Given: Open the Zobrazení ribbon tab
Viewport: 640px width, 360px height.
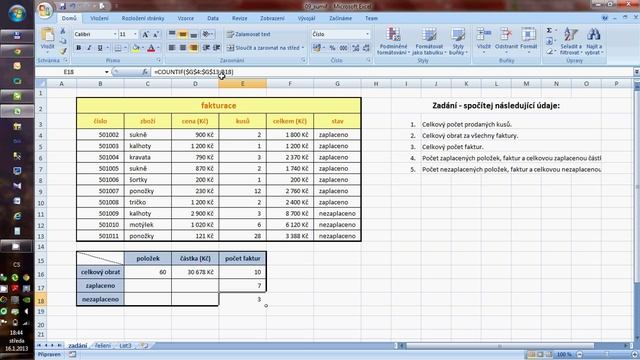Looking at the screenshot, I should 272,18.
